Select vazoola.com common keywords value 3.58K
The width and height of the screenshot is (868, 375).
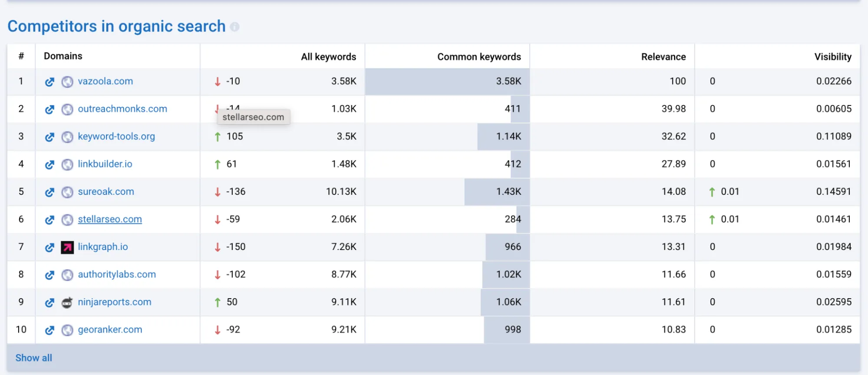pos(508,81)
